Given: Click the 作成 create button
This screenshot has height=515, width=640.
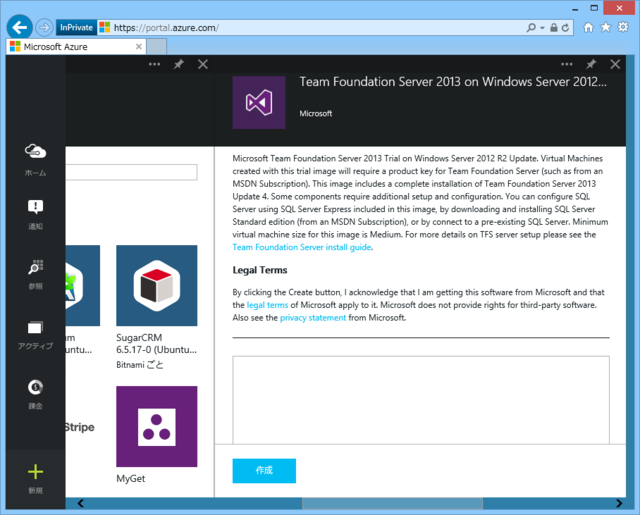Looking at the screenshot, I should tap(264, 471).
